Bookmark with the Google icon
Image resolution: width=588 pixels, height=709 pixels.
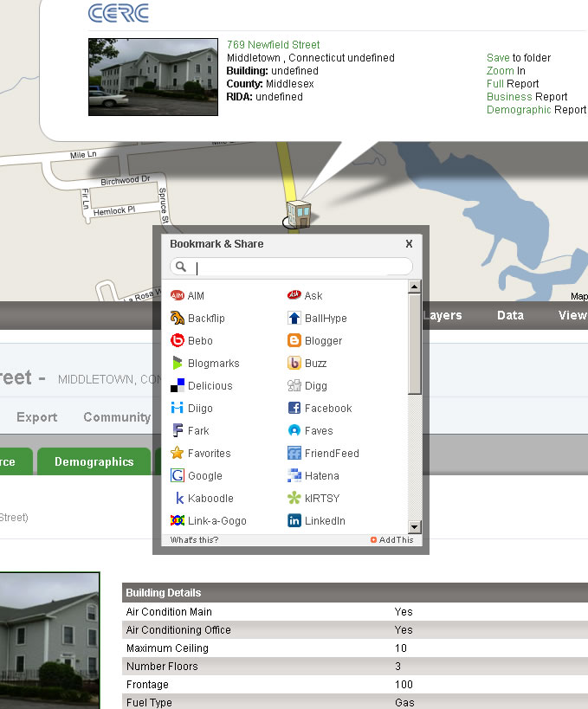coord(177,475)
